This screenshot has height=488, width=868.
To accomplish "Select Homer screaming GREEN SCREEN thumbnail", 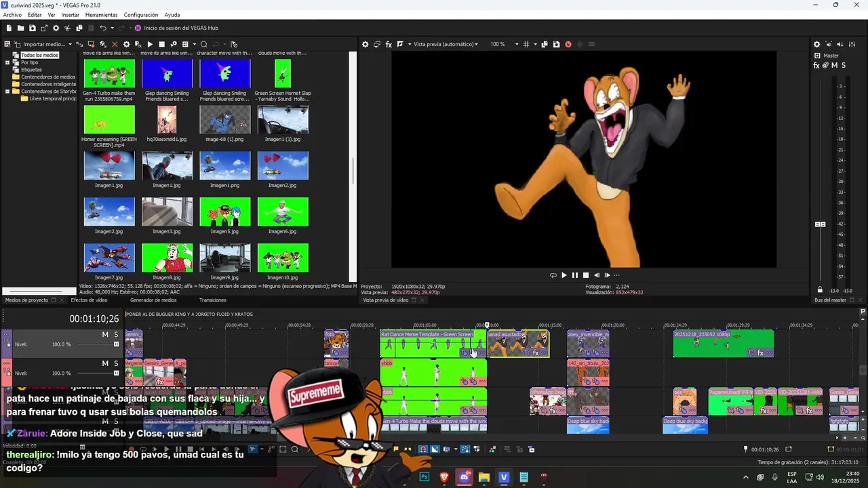I will [109, 119].
